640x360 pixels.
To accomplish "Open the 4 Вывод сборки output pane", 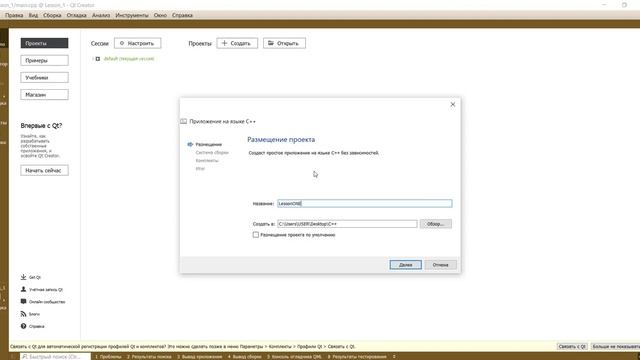I will [244, 357].
